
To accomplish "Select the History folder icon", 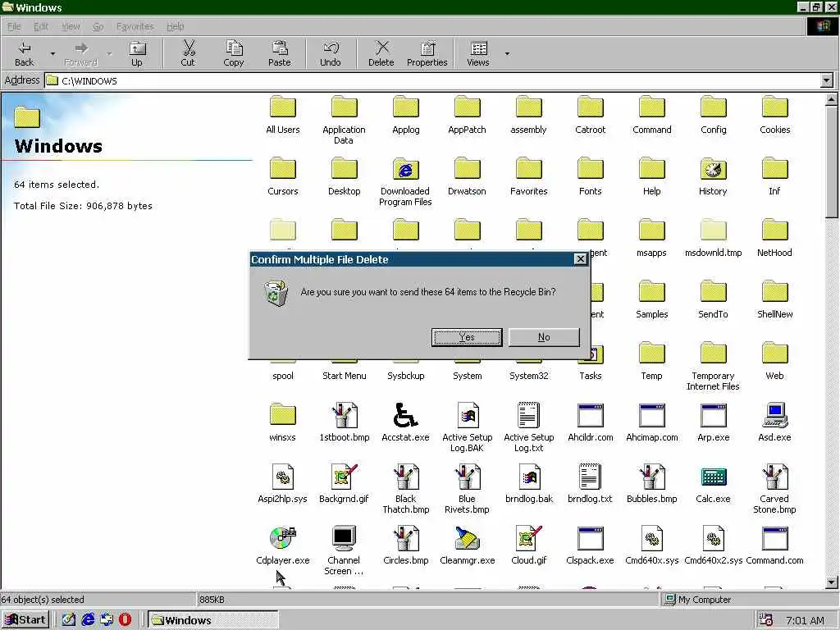I will (x=713, y=169).
